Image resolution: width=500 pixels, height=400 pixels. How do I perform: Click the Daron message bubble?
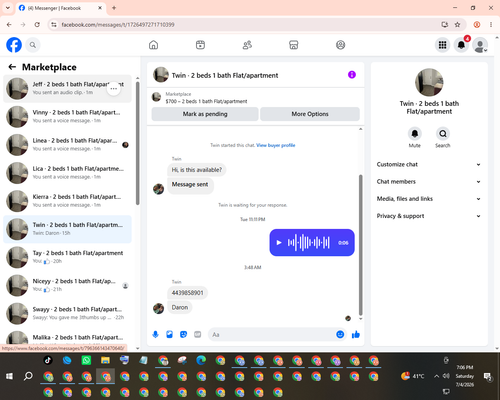coord(180,307)
